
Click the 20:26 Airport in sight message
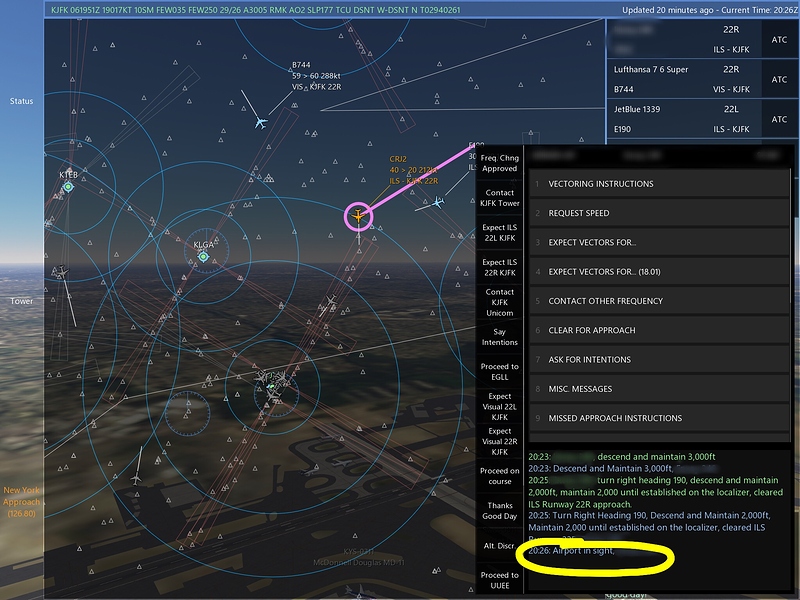(571, 551)
